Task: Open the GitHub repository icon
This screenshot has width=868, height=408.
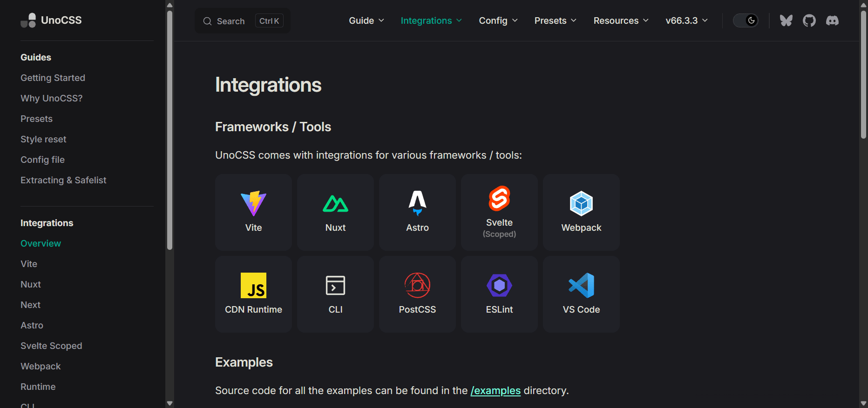Action: tap(809, 20)
